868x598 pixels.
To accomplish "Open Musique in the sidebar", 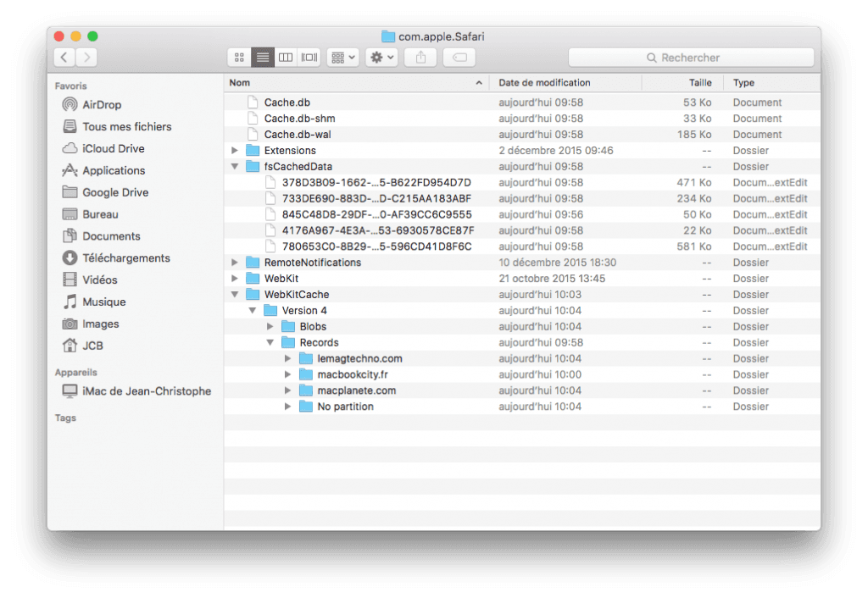I will pos(94,302).
